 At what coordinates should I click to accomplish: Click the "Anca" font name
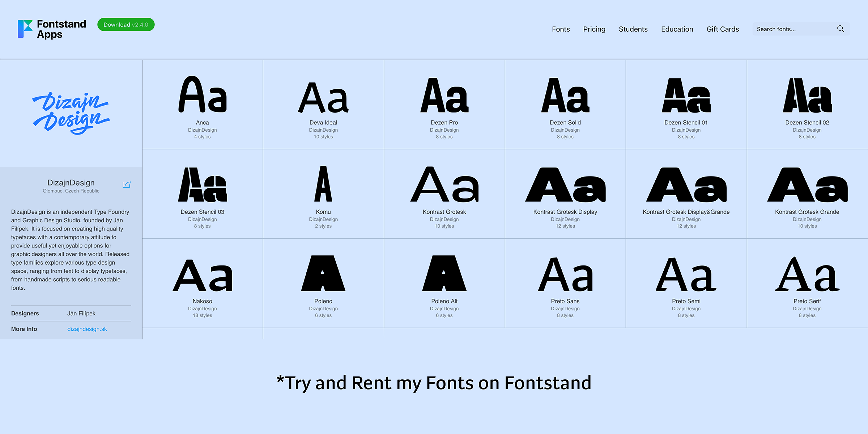(203, 123)
